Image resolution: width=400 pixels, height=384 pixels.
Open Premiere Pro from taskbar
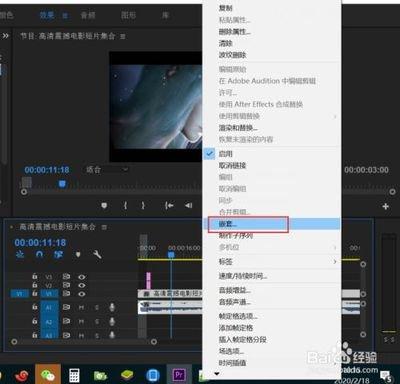click(179, 375)
